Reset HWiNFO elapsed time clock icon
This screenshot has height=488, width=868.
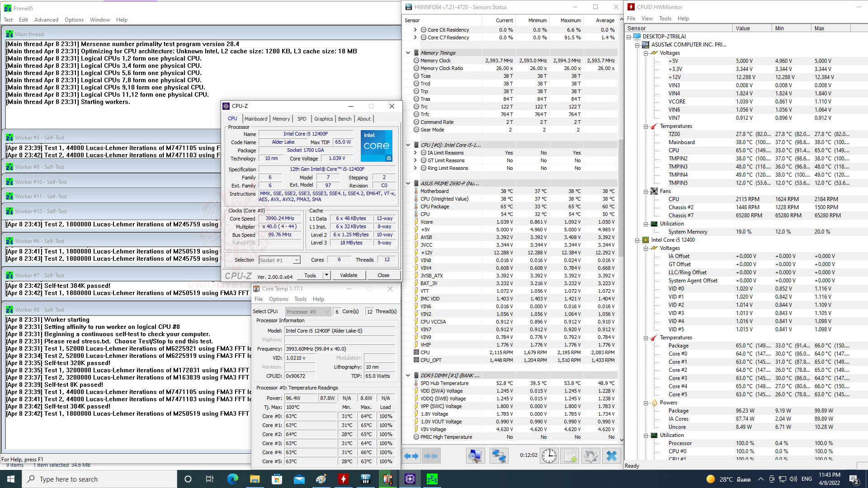(x=549, y=455)
